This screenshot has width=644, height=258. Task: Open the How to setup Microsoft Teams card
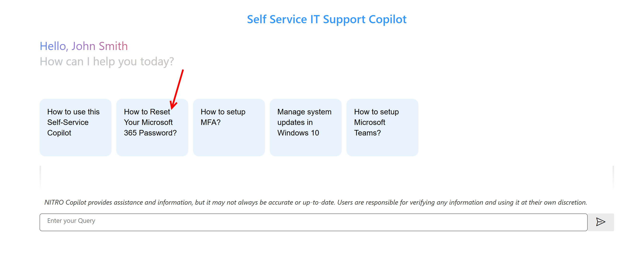coord(382,127)
